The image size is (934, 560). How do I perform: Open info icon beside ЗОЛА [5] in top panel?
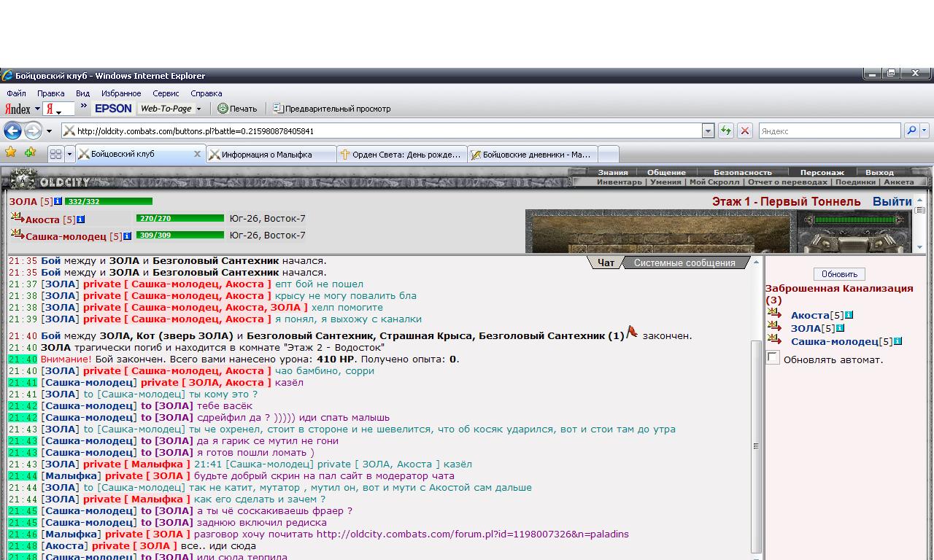pyautogui.click(x=58, y=201)
